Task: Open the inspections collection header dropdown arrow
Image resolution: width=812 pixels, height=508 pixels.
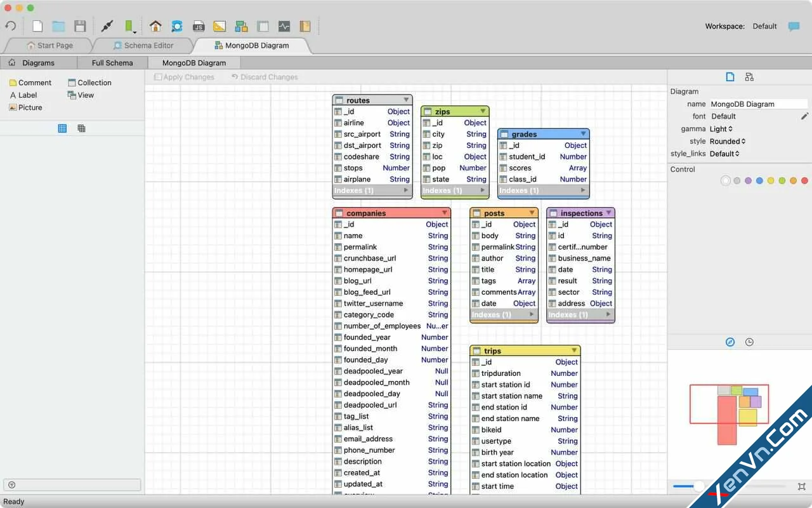Action: (609, 213)
